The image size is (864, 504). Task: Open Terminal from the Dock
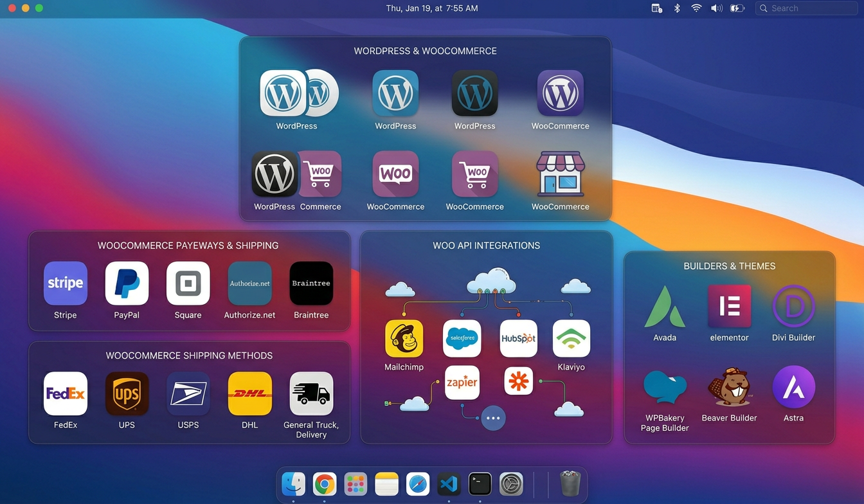pos(480,484)
